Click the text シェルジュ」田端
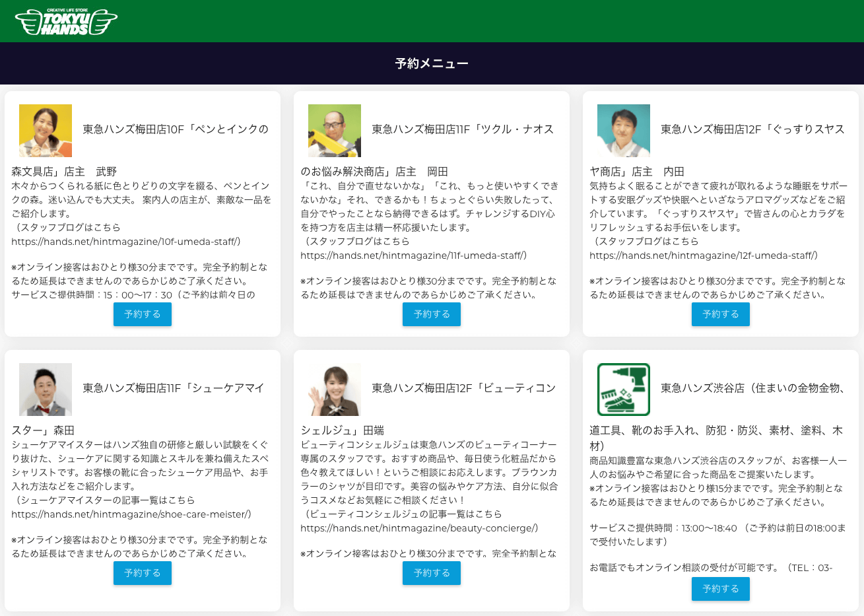Image resolution: width=864 pixels, height=616 pixels. tap(342, 430)
